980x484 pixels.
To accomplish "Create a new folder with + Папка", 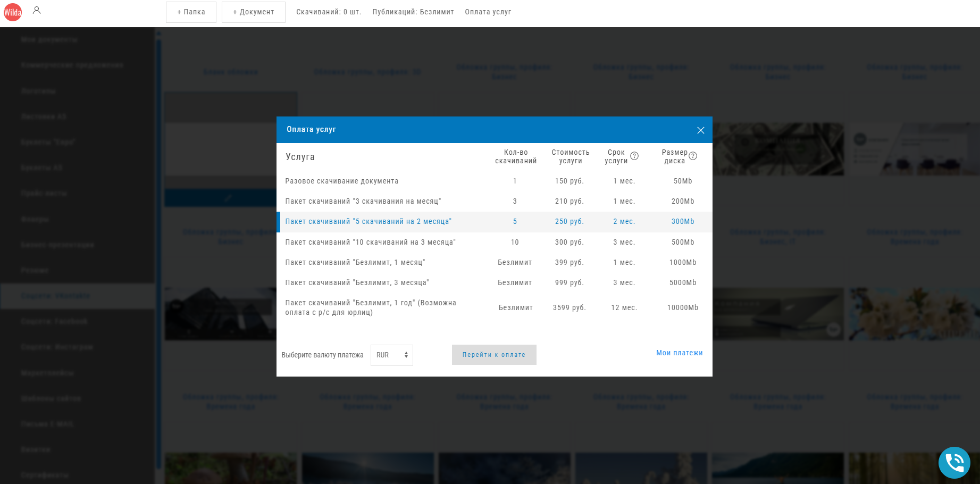I will (191, 12).
